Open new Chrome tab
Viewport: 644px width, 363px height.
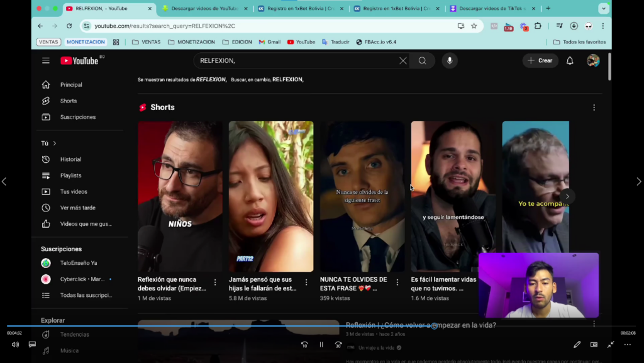coord(548,8)
